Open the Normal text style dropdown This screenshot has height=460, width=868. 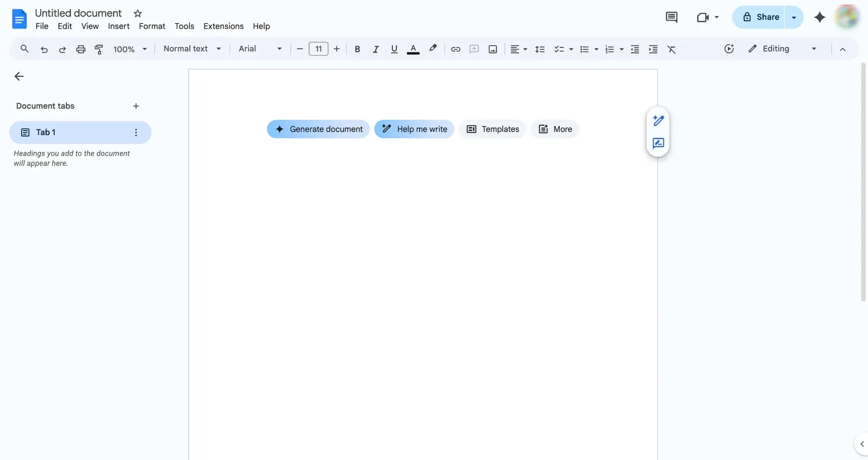[x=192, y=49]
